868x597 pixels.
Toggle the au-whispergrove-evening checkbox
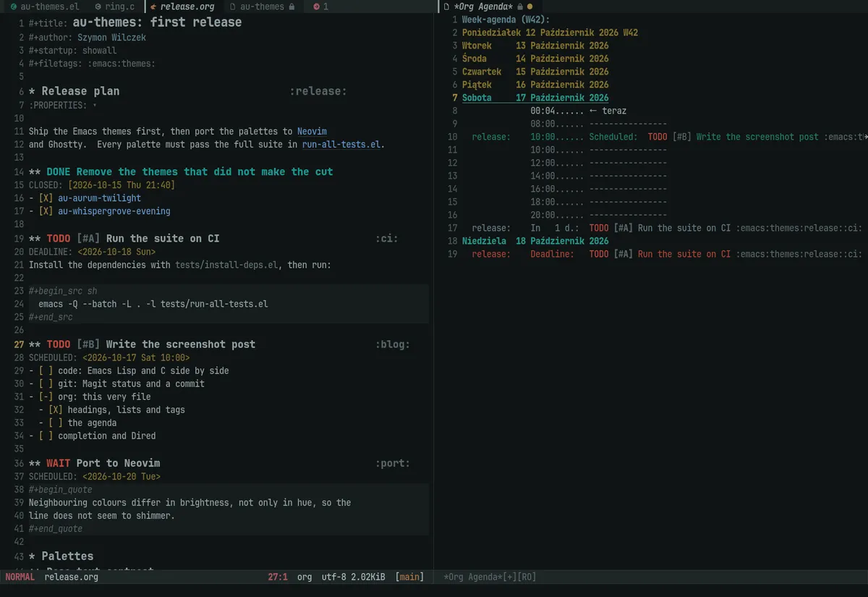click(46, 211)
